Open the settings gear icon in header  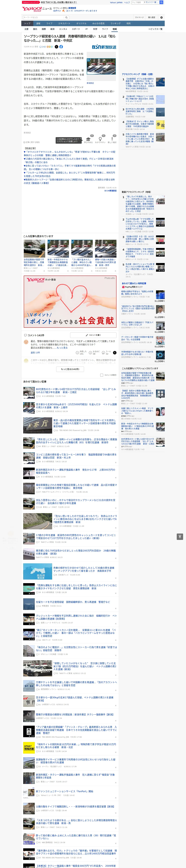pyautogui.click(x=161, y=18)
